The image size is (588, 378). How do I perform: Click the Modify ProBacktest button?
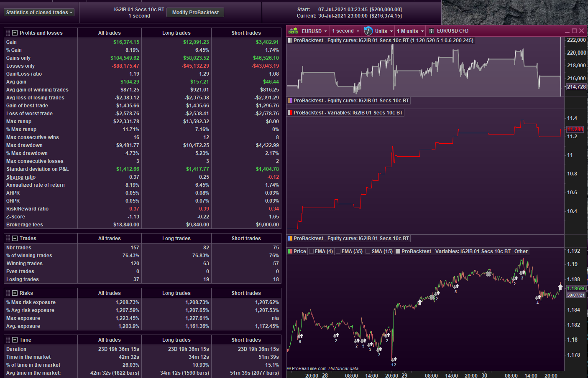click(x=195, y=13)
